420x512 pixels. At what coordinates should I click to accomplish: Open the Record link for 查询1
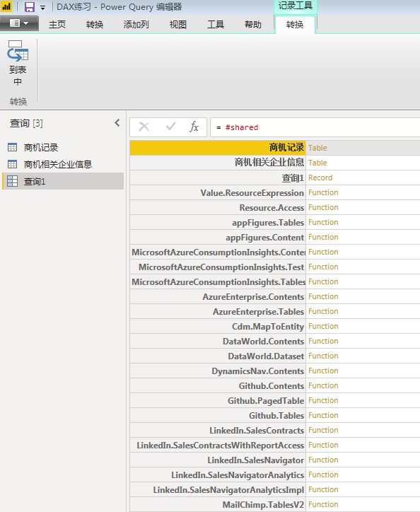[x=320, y=178]
